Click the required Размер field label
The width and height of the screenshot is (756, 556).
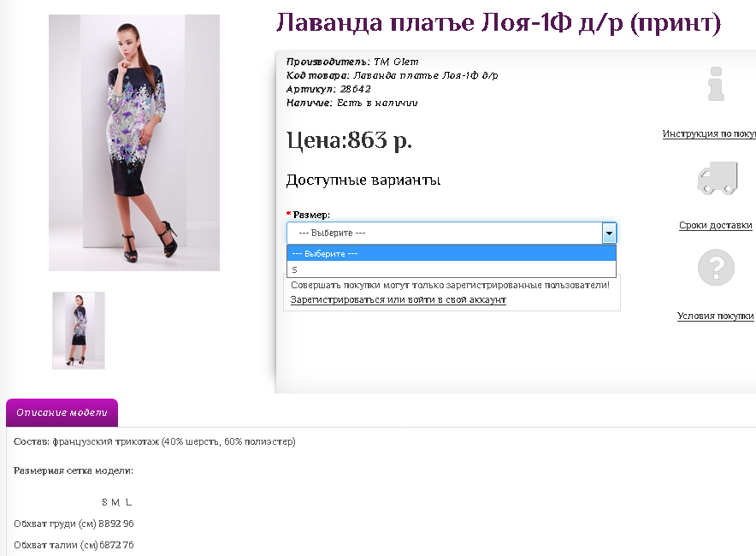click(311, 214)
